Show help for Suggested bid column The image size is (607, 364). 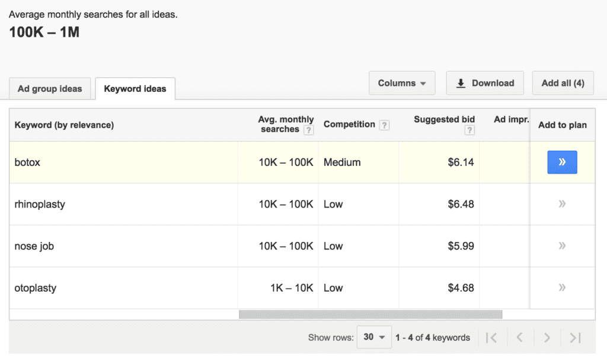469,130
